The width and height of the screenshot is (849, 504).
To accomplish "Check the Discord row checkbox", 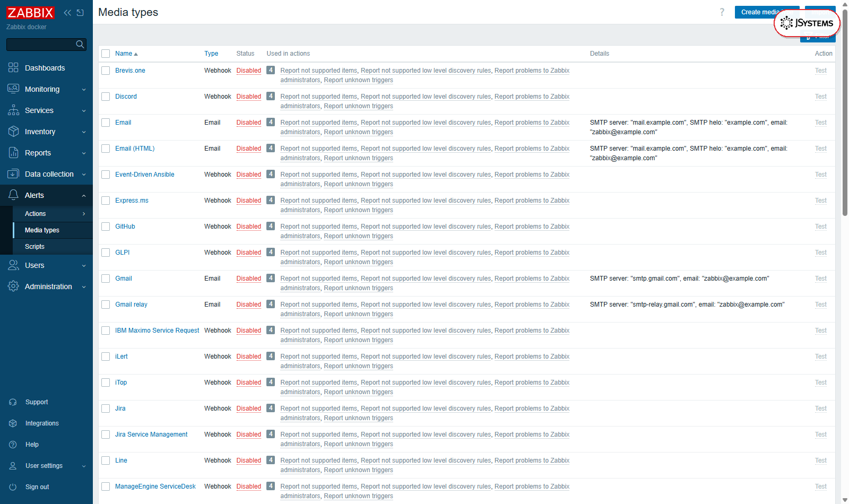I will click(x=106, y=97).
